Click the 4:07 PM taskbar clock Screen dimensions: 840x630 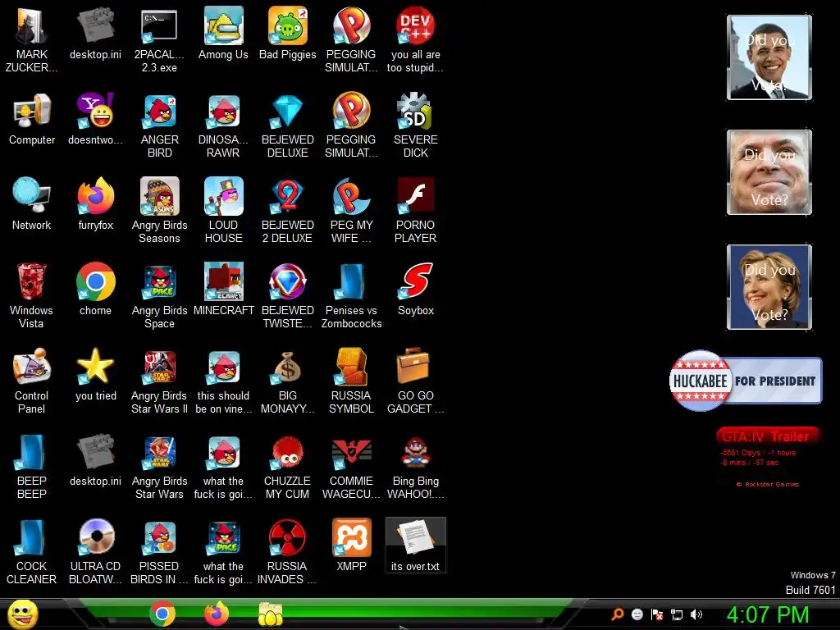pyautogui.click(x=768, y=614)
